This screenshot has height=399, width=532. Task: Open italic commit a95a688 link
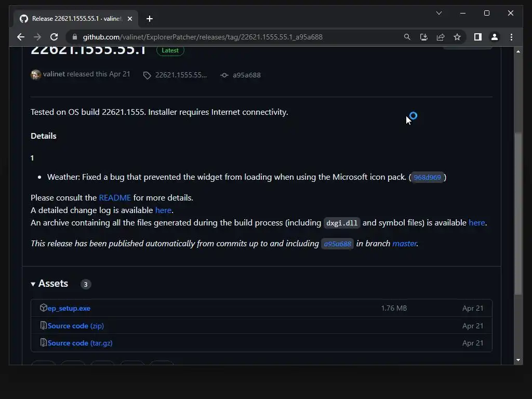[337, 244]
